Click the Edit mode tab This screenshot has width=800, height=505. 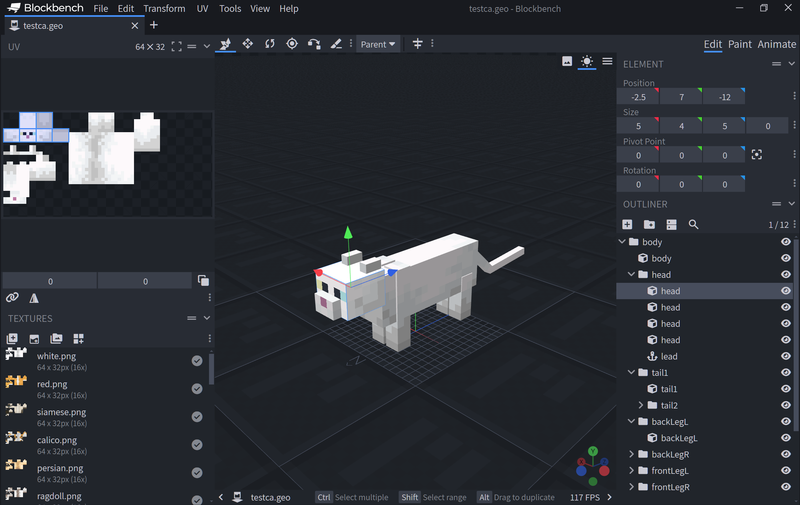[x=713, y=44]
